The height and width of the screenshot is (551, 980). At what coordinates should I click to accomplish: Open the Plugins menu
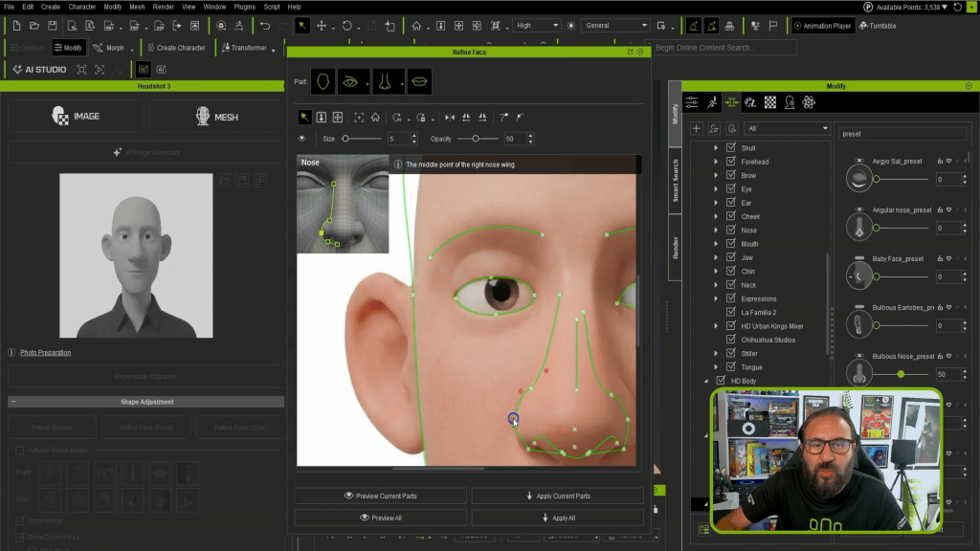tap(244, 7)
